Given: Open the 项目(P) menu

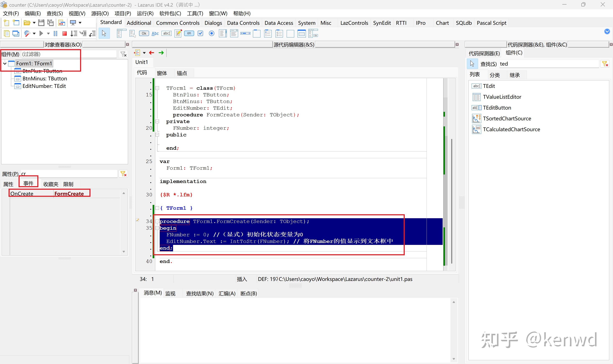Looking at the screenshot, I should coord(123,13).
